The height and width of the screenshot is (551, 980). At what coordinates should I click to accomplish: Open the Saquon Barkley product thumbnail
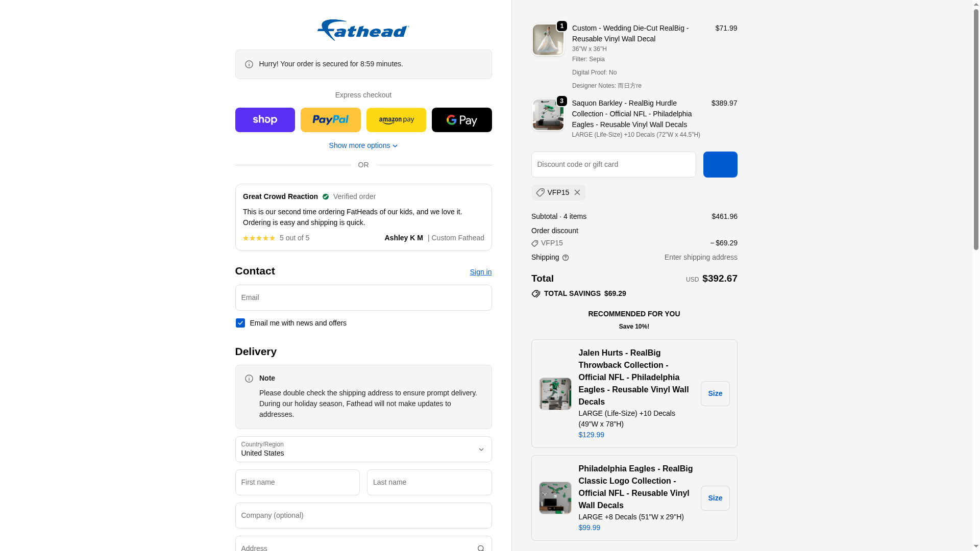(x=548, y=115)
